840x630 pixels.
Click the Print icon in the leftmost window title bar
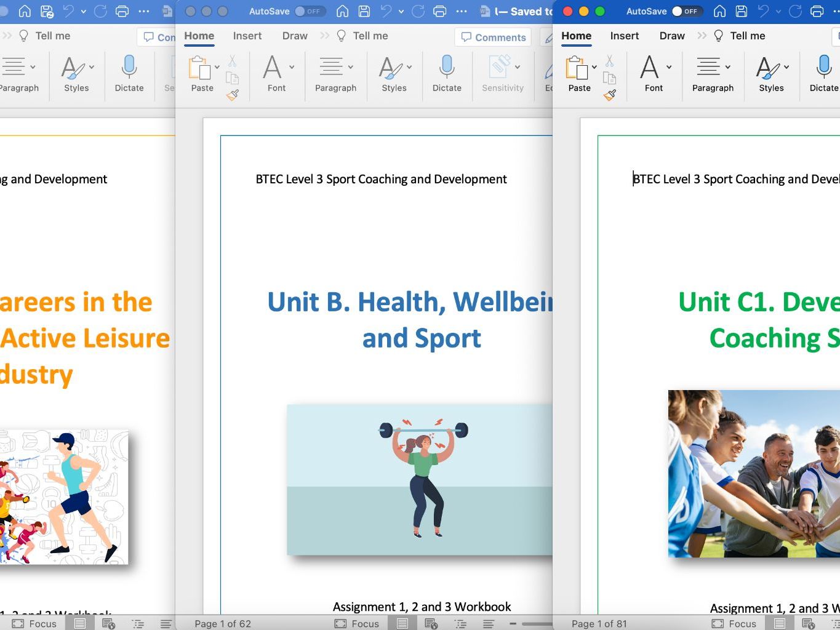tap(122, 11)
